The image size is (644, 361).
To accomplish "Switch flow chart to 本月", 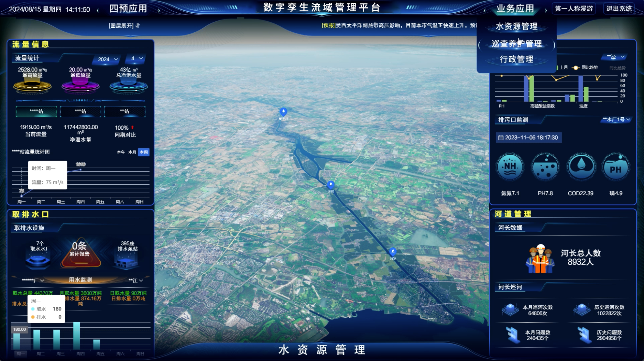I will 132,152.
